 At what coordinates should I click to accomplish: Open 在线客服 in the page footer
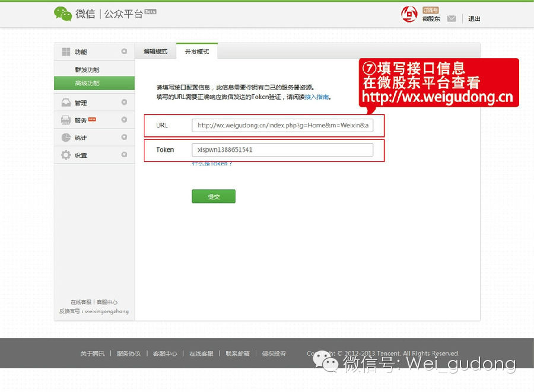tap(201, 353)
